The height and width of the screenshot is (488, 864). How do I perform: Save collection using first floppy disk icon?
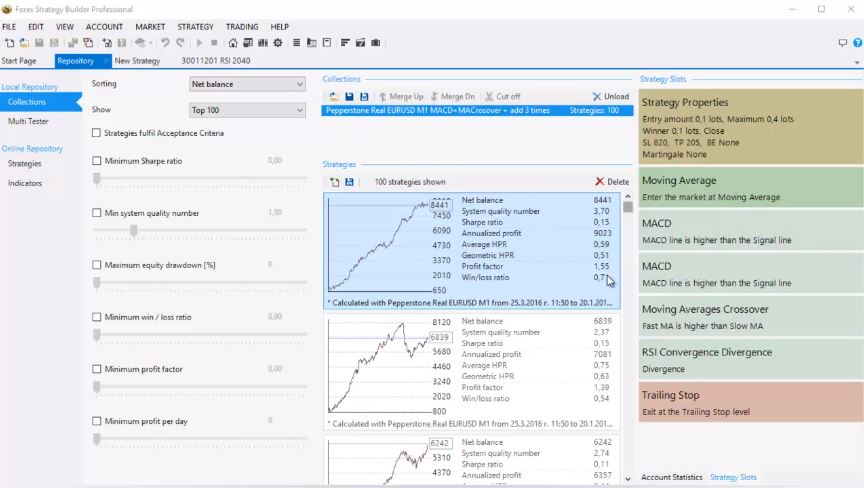349,96
